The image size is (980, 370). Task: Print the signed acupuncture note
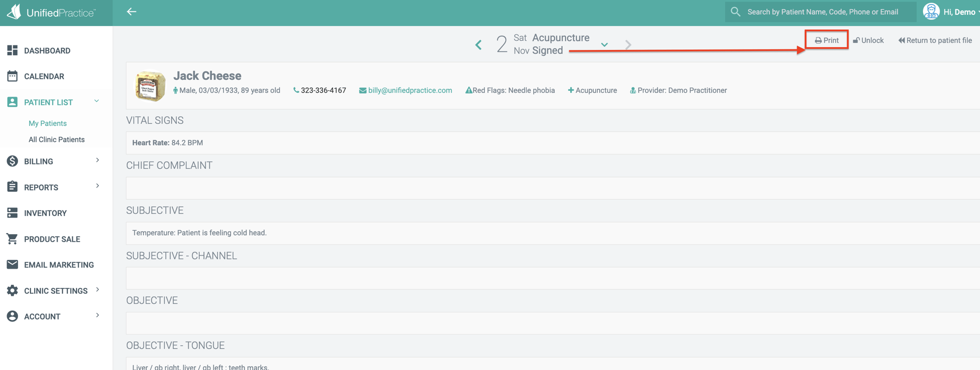click(827, 40)
